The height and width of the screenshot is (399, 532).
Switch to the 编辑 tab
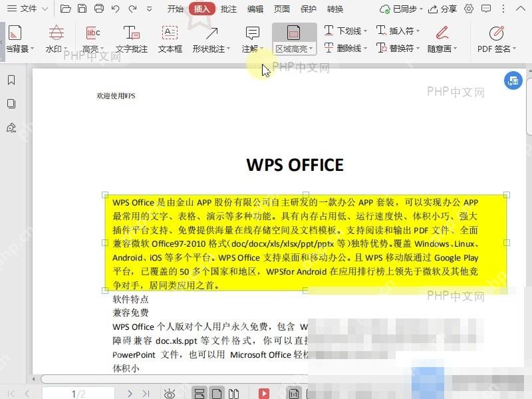tap(255, 9)
